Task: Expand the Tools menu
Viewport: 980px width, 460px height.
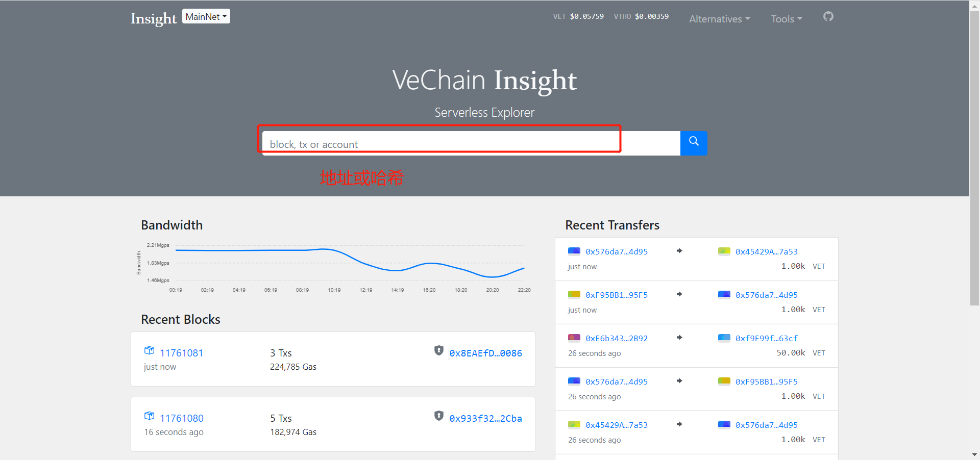Action: pyautogui.click(x=786, y=19)
